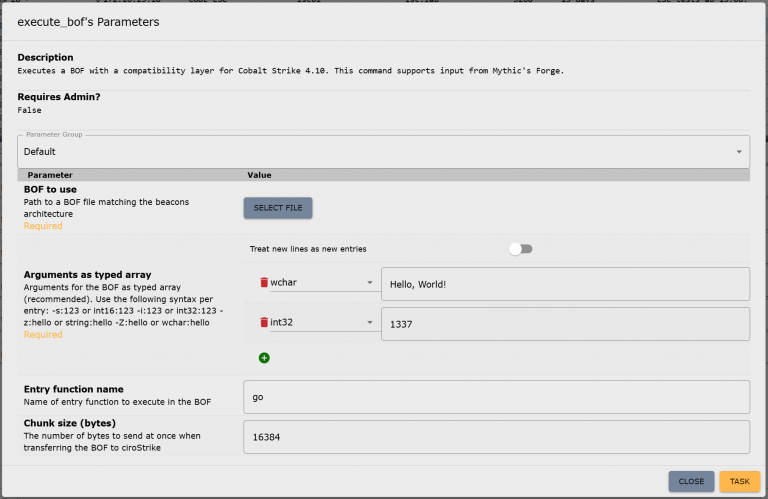This screenshot has height=499, width=768.
Task: Focus the 'Hello, World!' argument field
Action: coord(565,284)
